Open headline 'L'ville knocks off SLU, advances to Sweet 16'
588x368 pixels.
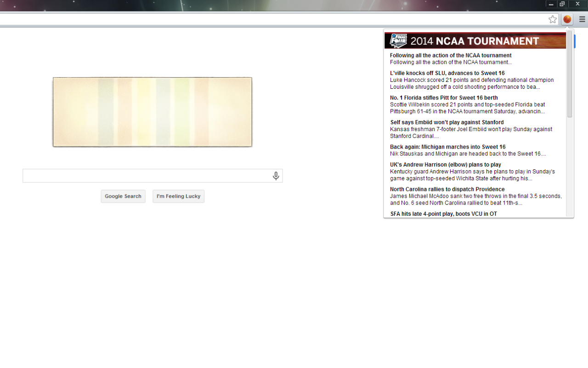tap(447, 73)
